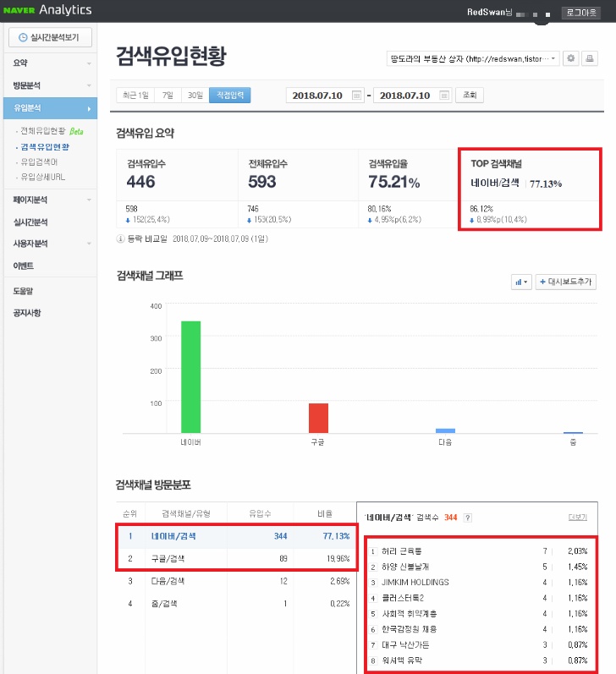This screenshot has height=674, width=616.
Task: Click keyword 한국감정원 채용
Action: [409, 629]
